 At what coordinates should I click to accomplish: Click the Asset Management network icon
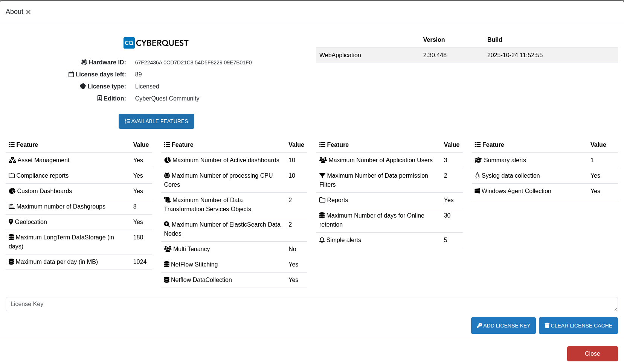pyautogui.click(x=12, y=160)
